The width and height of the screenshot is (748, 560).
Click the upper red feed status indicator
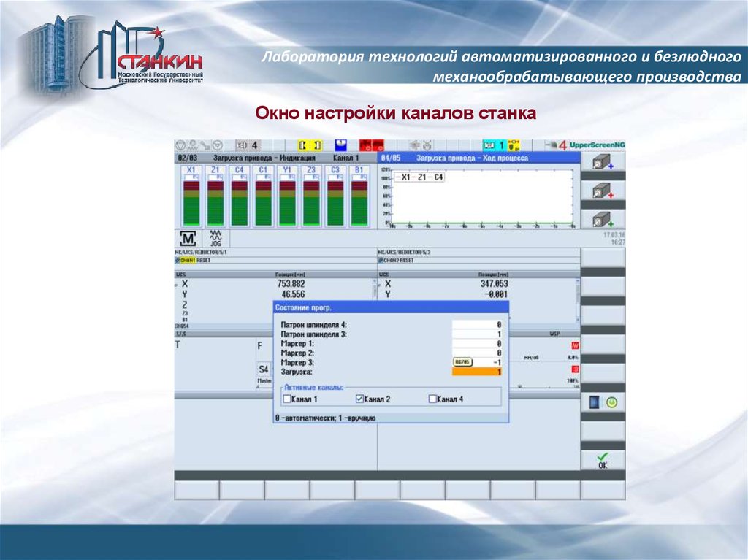[x=575, y=345]
